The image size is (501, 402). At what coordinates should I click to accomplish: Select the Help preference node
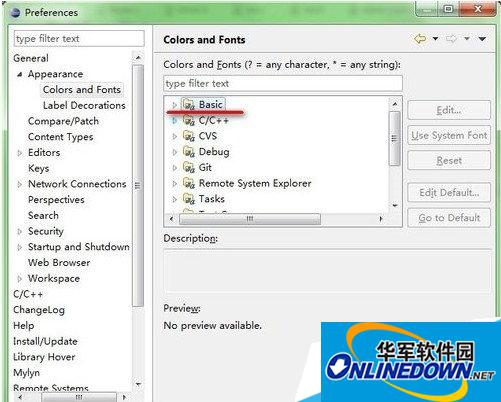[23, 325]
